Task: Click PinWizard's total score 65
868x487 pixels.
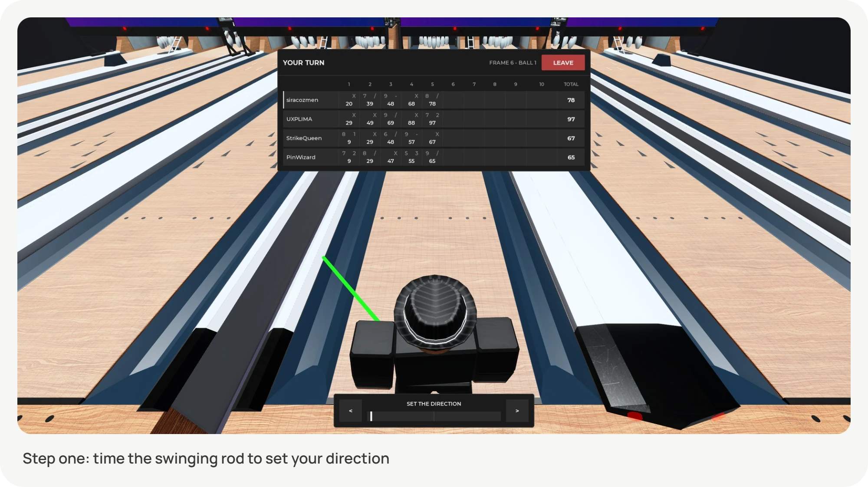Action: click(x=571, y=157)
